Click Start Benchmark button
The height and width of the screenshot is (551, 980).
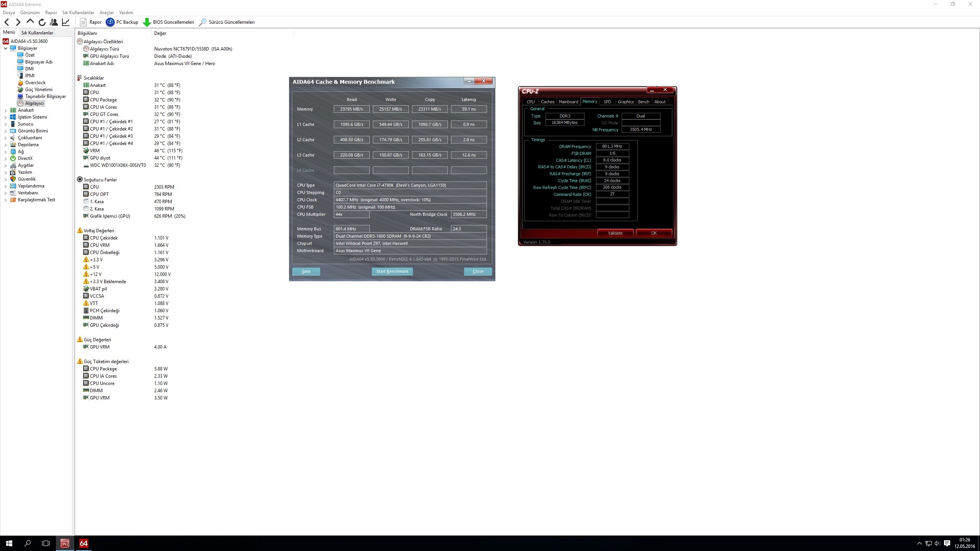tap(392, 271)
